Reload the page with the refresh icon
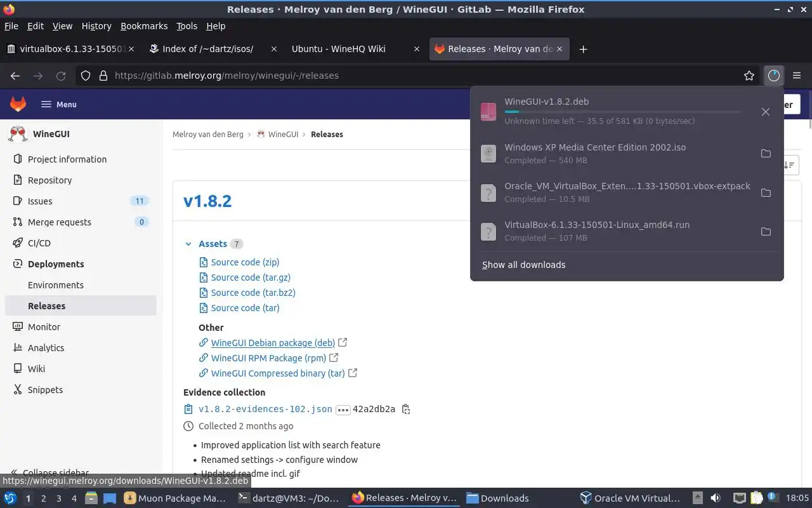812x508 pixels. [x=61, y=76]
